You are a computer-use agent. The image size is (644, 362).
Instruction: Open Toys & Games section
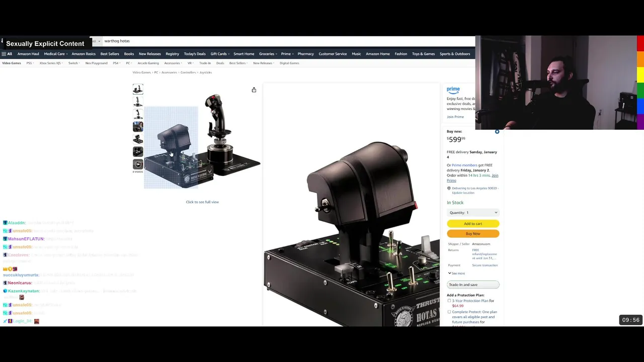coord(423,54)
